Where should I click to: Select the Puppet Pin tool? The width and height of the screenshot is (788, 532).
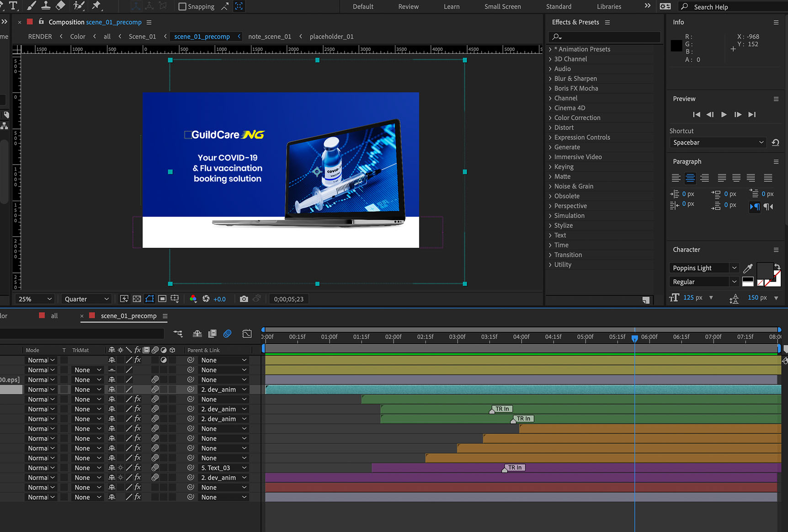point(96,5)
